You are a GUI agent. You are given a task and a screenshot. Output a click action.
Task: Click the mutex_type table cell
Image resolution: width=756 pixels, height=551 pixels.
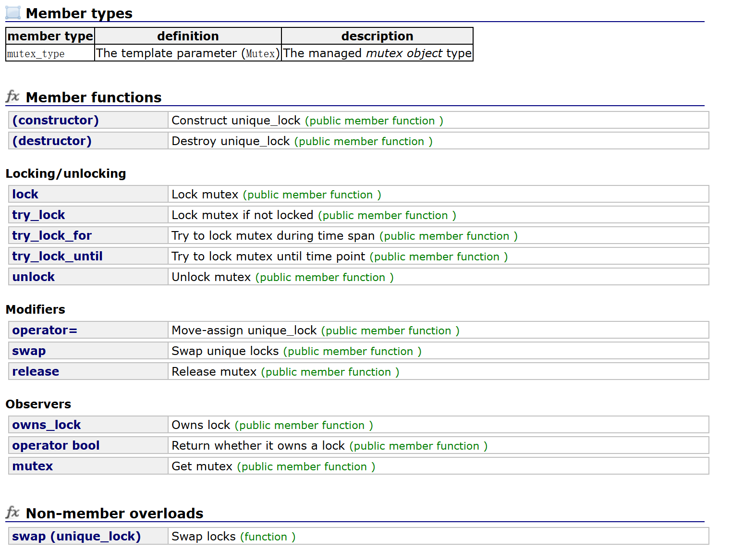(50, 53)
